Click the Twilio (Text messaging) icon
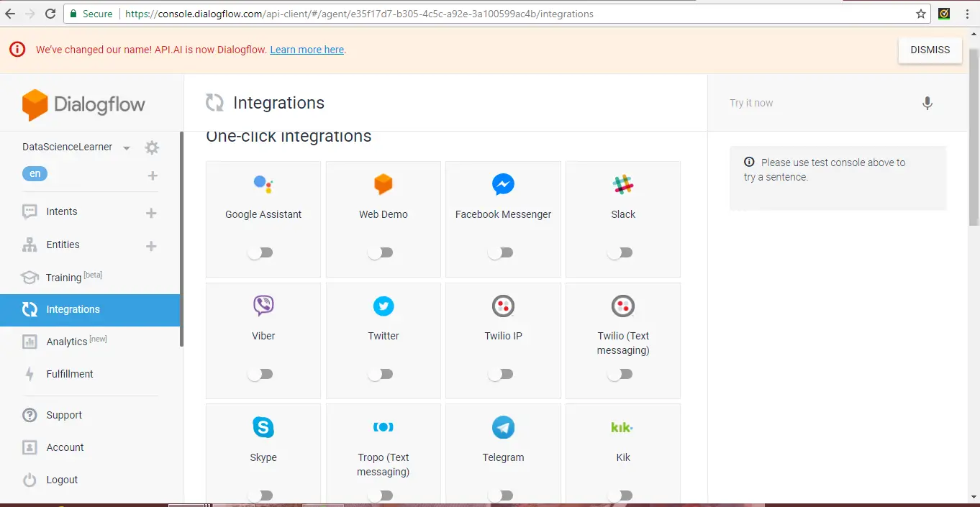 tap(623, 306)
